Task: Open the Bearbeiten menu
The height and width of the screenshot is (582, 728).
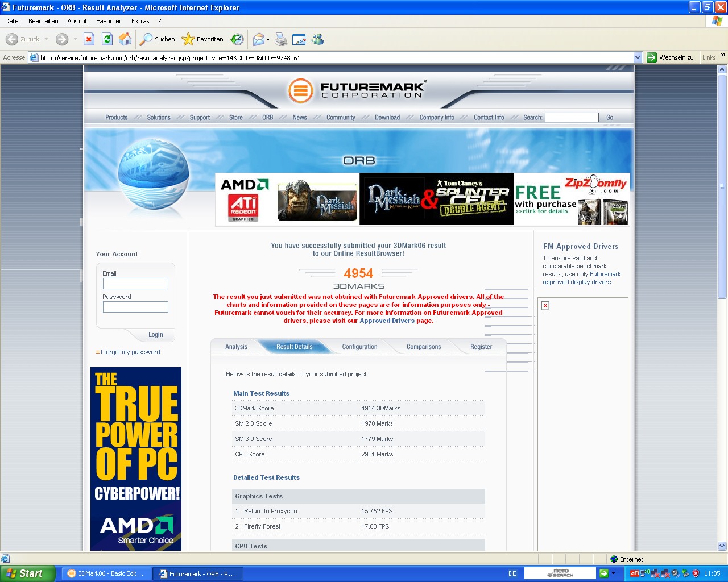Action: 43,21
